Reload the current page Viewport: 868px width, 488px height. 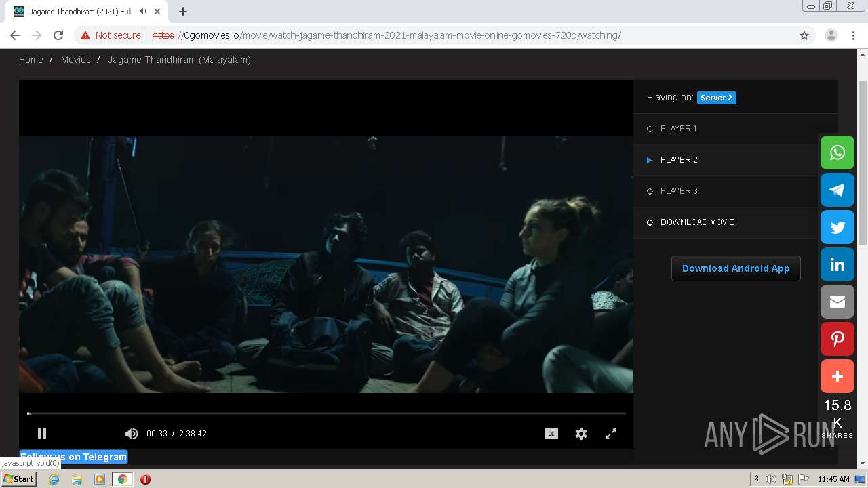coord(58,35)
